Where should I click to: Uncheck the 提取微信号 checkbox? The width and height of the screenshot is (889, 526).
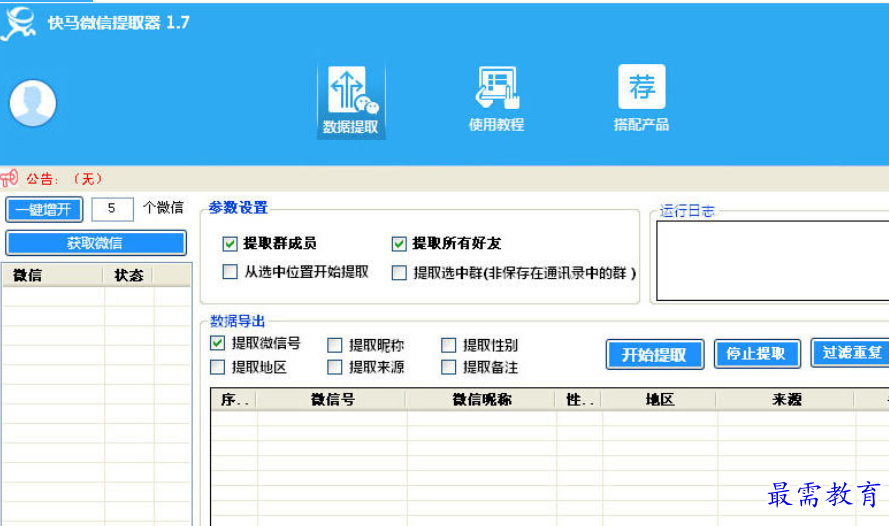217,343
